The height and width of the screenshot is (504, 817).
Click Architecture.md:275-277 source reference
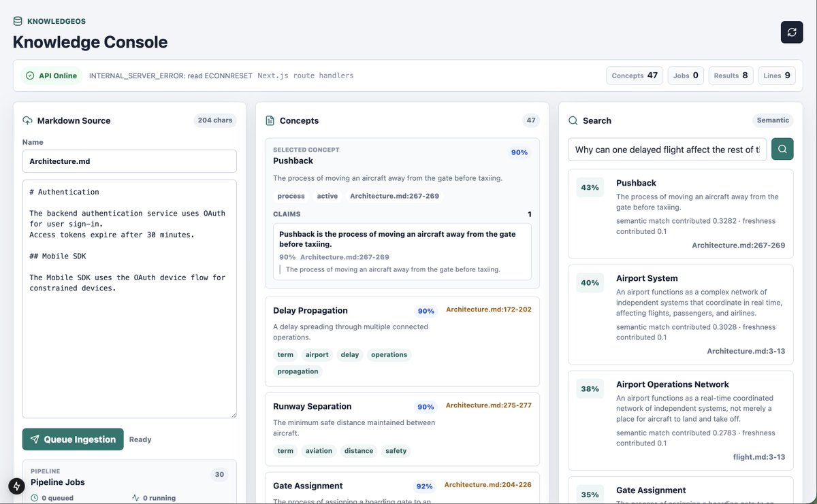click(x=489, y=405)
